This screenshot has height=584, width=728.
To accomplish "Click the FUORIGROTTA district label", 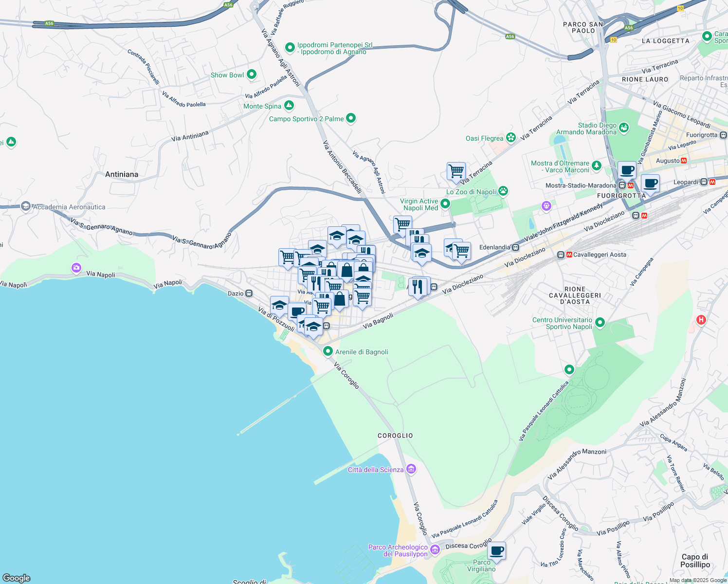I will (621, 196).
